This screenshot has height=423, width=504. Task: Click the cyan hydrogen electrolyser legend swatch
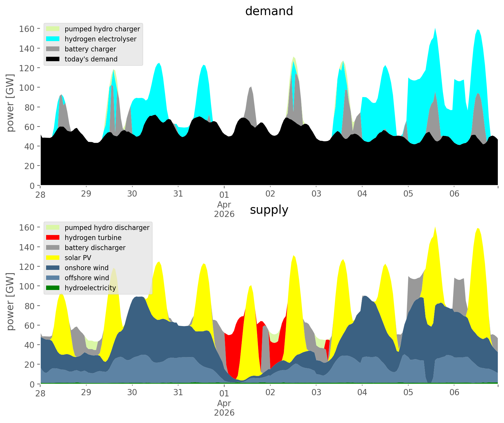(x=53, y=39)
